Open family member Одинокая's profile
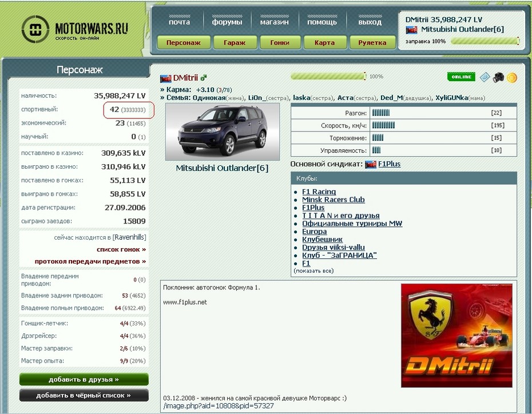The width and height of the screenshot is (532, 414). click(209, 98)
